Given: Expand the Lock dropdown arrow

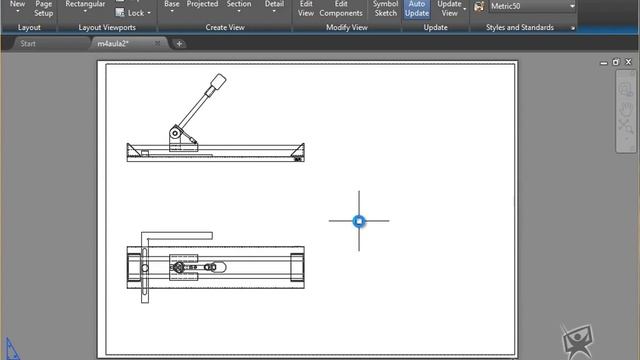Looking at the screenshot, I should point(149,13).
